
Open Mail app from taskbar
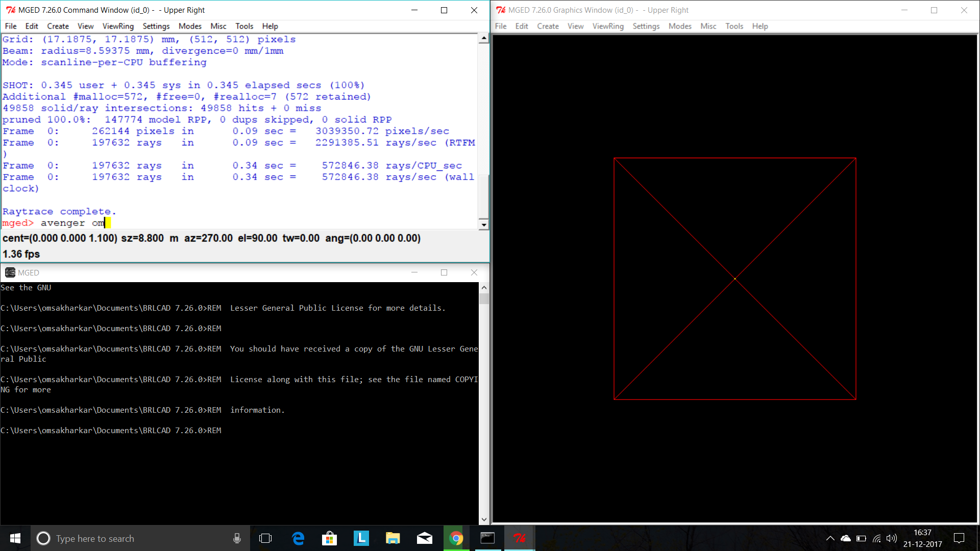click(x=425, y=538)
